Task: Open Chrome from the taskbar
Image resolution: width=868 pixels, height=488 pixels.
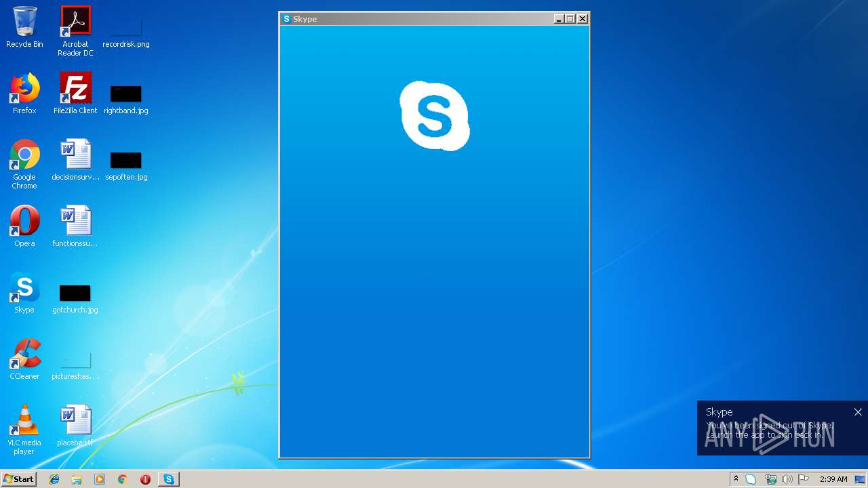Action: pyautogui.click(x=122, y=479)
